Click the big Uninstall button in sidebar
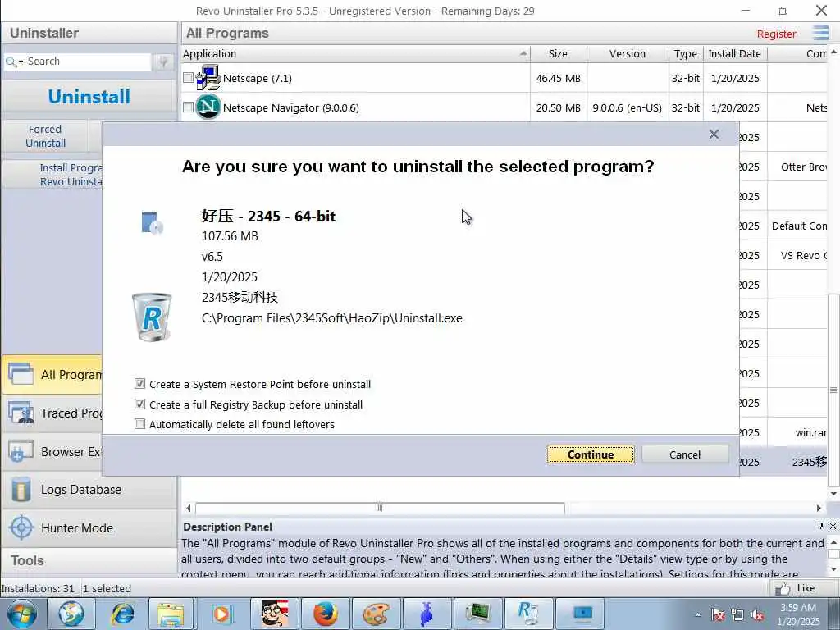Image resolution: width=840 pixels, height=630 pixels. [89, 97]
